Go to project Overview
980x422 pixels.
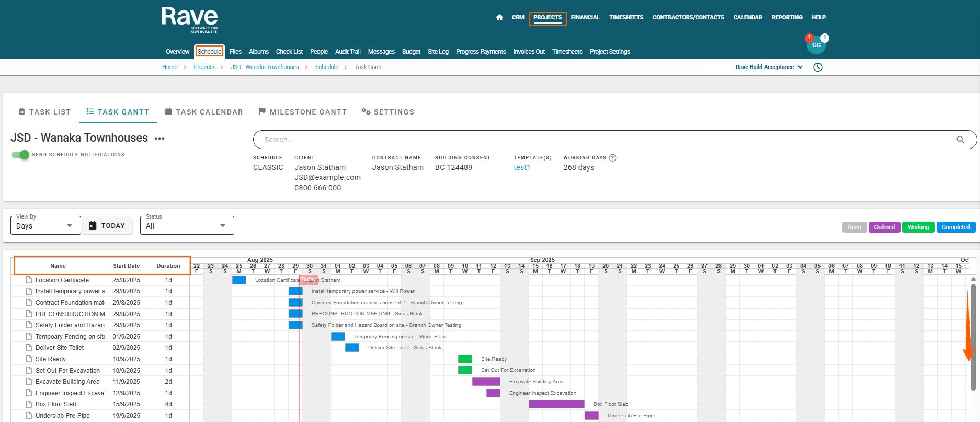(177, 52)
